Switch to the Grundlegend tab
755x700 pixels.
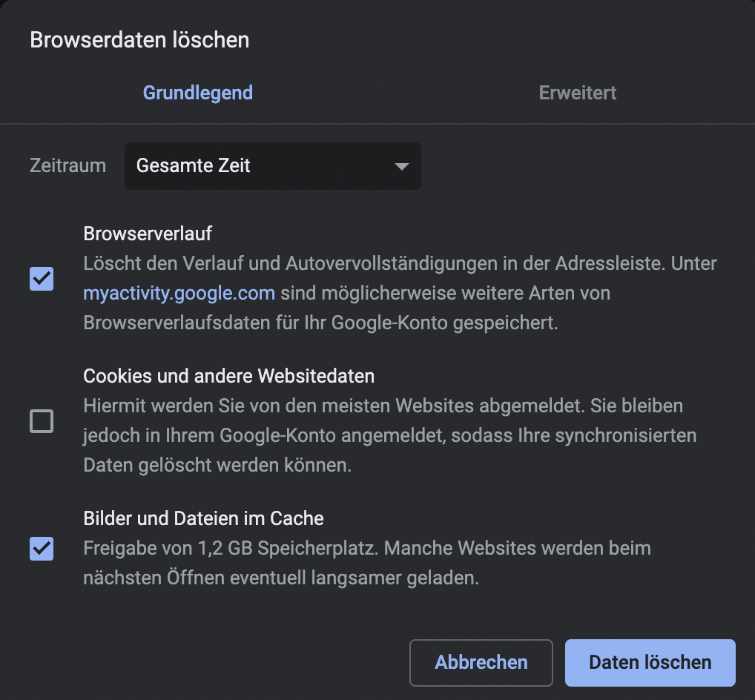pos(197,93)
